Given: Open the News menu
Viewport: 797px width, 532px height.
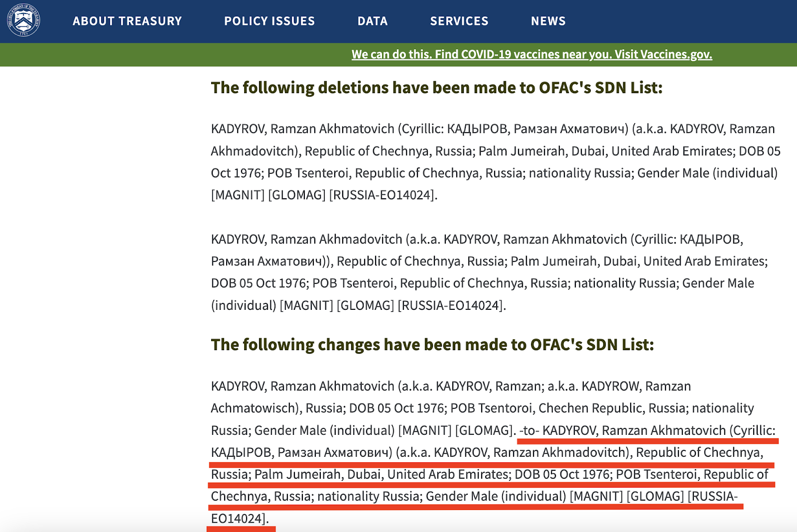Looking at the screenshot, I should click(x=548, y=21).
